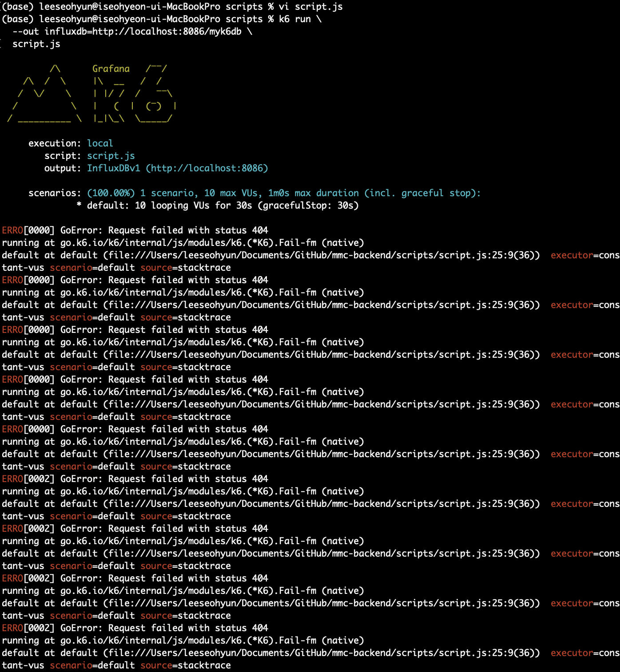Click the "local" execution value
This screenshot has width=620, height=672.
(100, 143)
